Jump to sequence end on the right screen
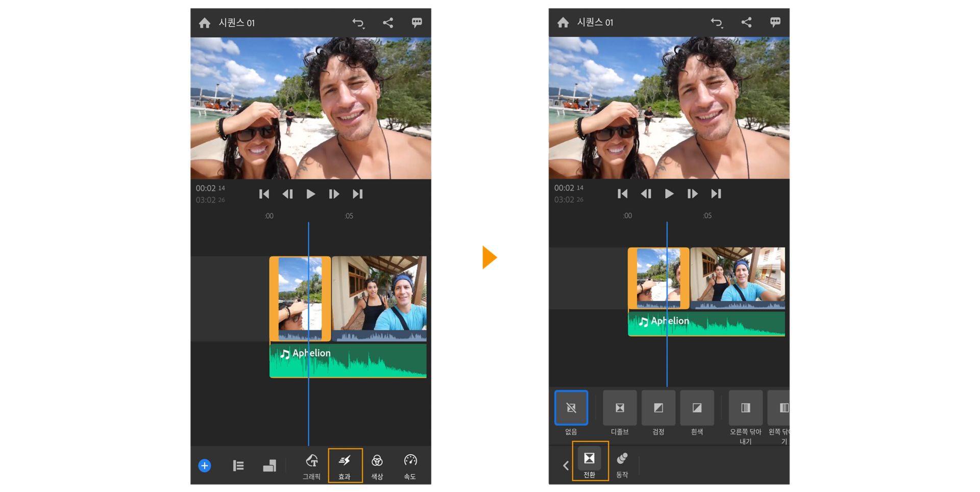 [716, 194]
